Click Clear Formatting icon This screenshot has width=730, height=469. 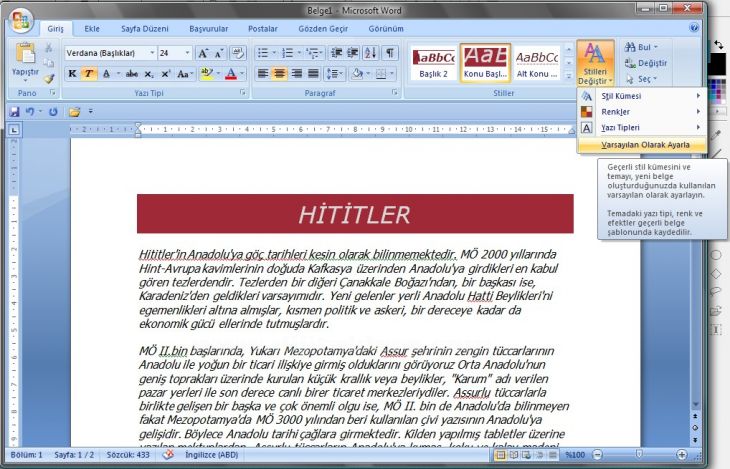[238, 53]
